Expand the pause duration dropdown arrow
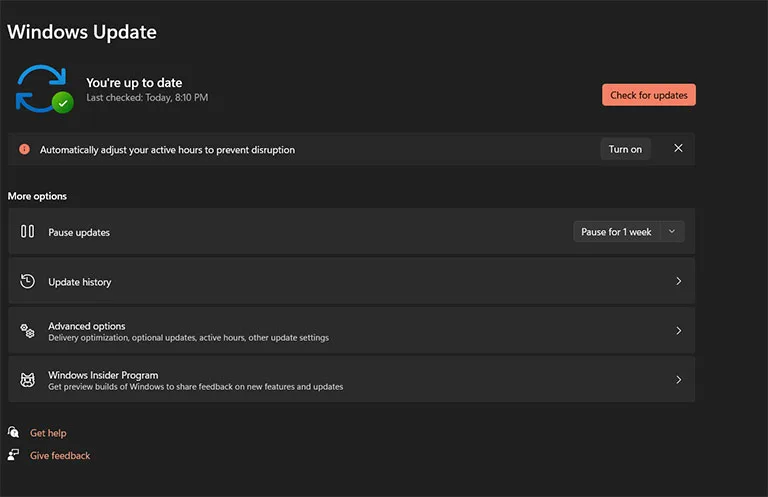The height and width of the screenshot is (497, 768). click(x=672, y=232)
